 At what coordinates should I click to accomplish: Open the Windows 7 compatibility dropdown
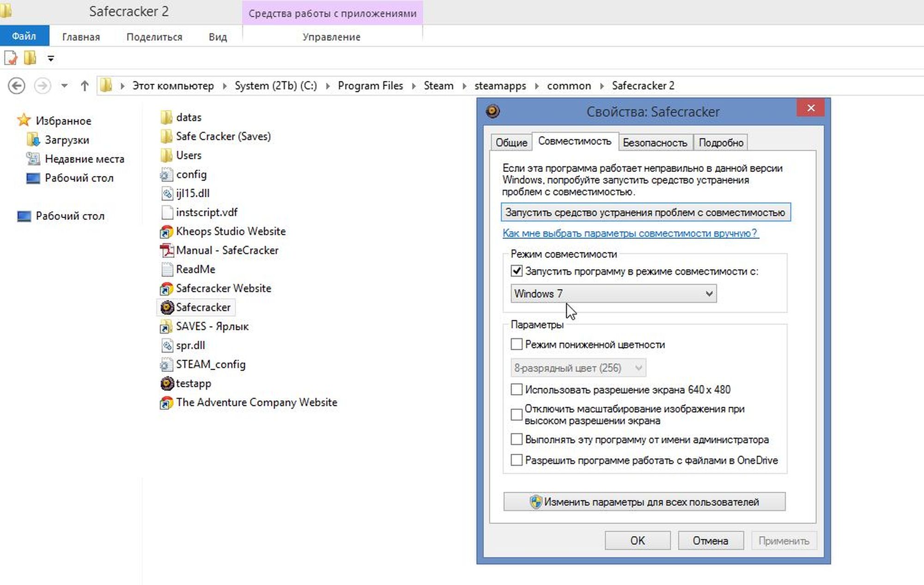[614, 293]
